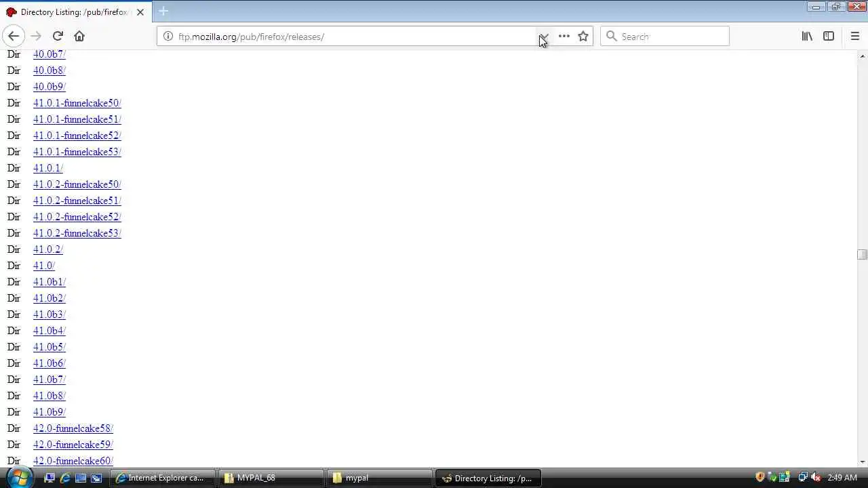Toggle the sidebar view icon
The width and height of the screenshot is (868, 488).
(x=829, y=37)
